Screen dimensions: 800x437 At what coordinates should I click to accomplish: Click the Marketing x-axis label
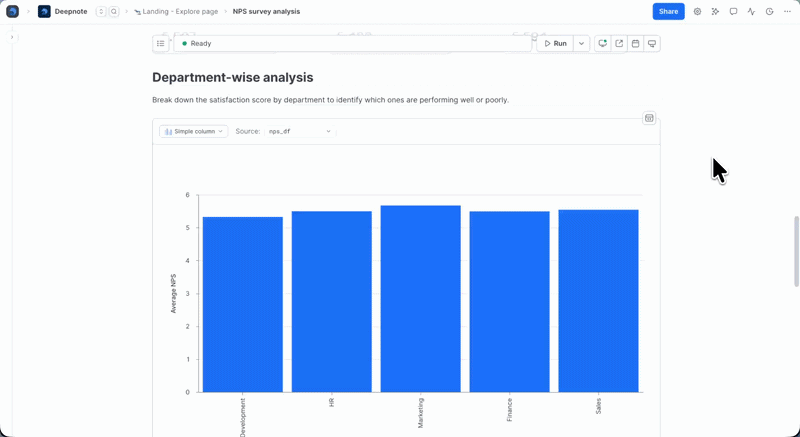[421, 413]
